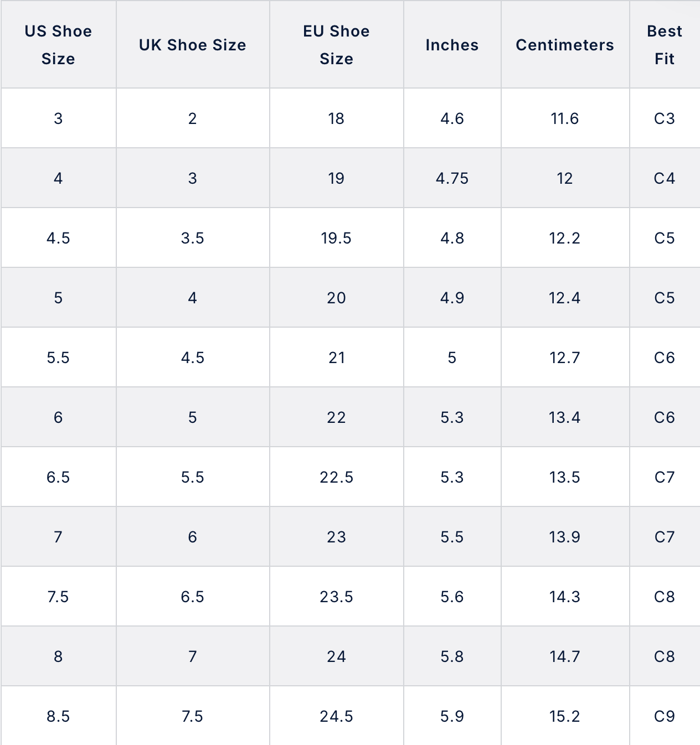This screenshot has height=745, width=700.
Task: Click the US size 8 cell
Action: (58, 656)
